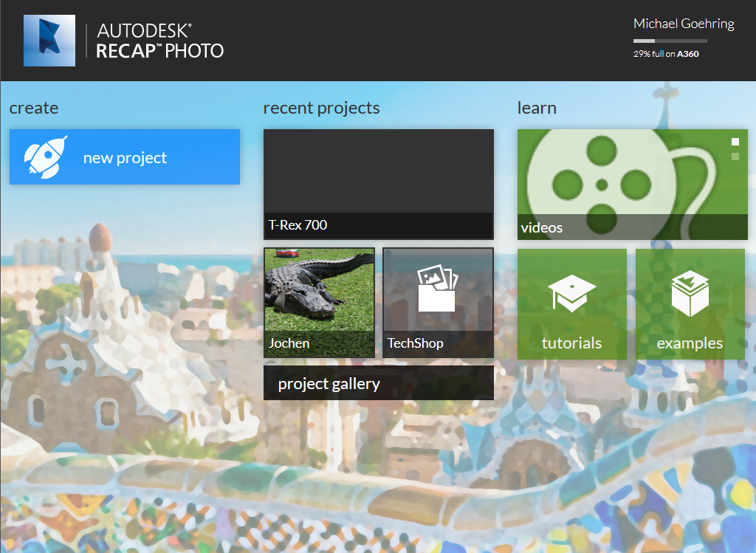Open the TechShop photo folder icon
This screenshot has height=553, width=756.
438,289
